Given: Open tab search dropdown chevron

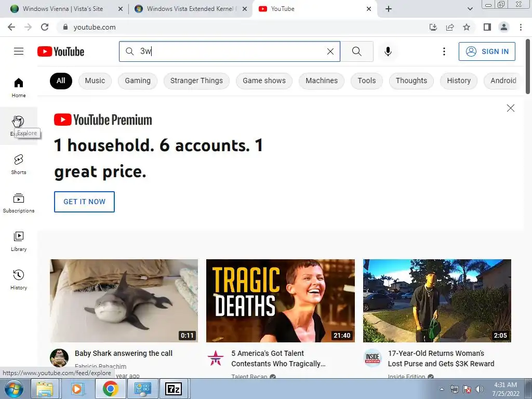Looking at the screenshot, I should 470,9.
